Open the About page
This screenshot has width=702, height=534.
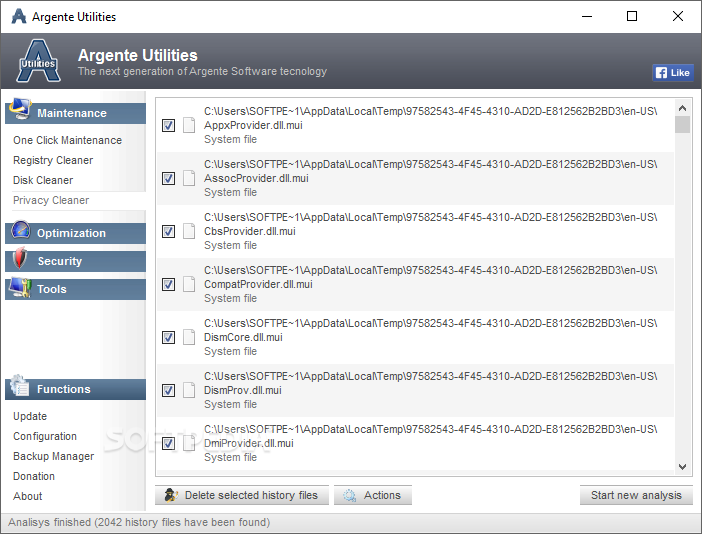pos(28,496)
